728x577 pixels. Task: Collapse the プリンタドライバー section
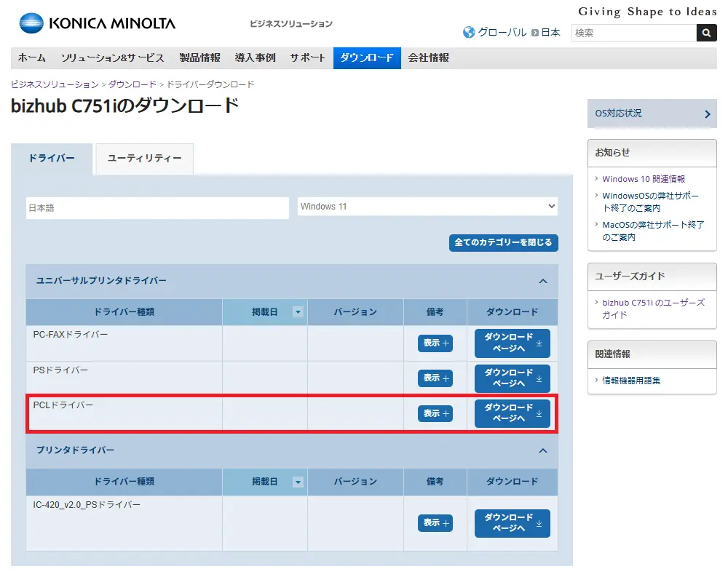542,451
